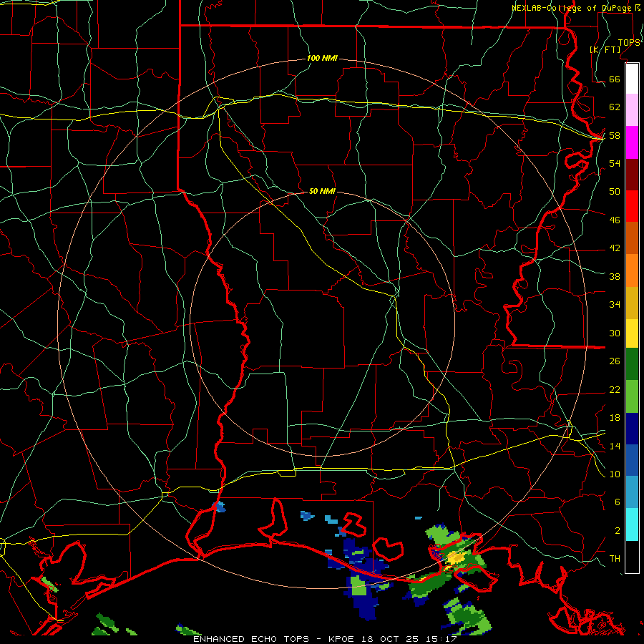Click the magenta legend swatch
Screen dimensions: 644x644
point(632,142)
